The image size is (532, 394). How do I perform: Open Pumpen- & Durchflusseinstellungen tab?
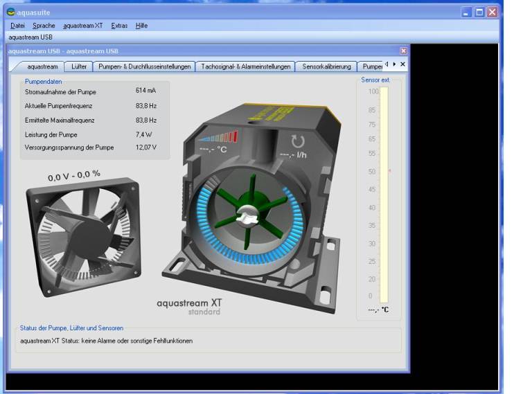click(x=144, y=66)
